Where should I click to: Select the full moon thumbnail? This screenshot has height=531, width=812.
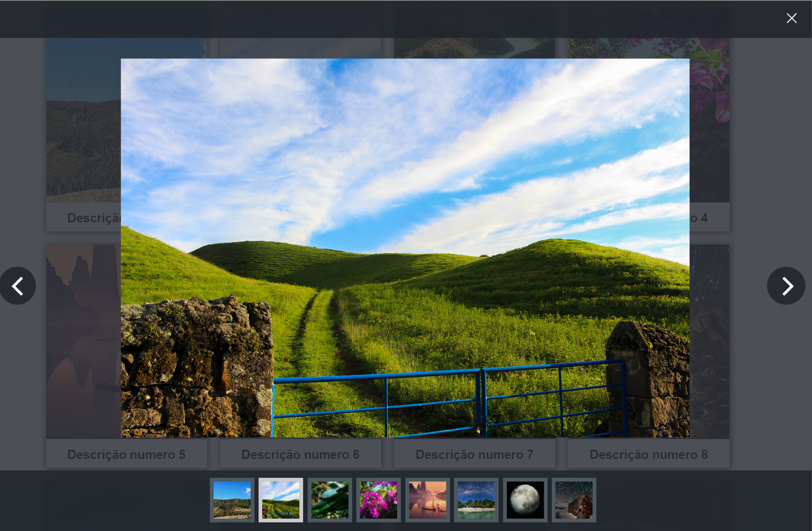tap(525, 500)
